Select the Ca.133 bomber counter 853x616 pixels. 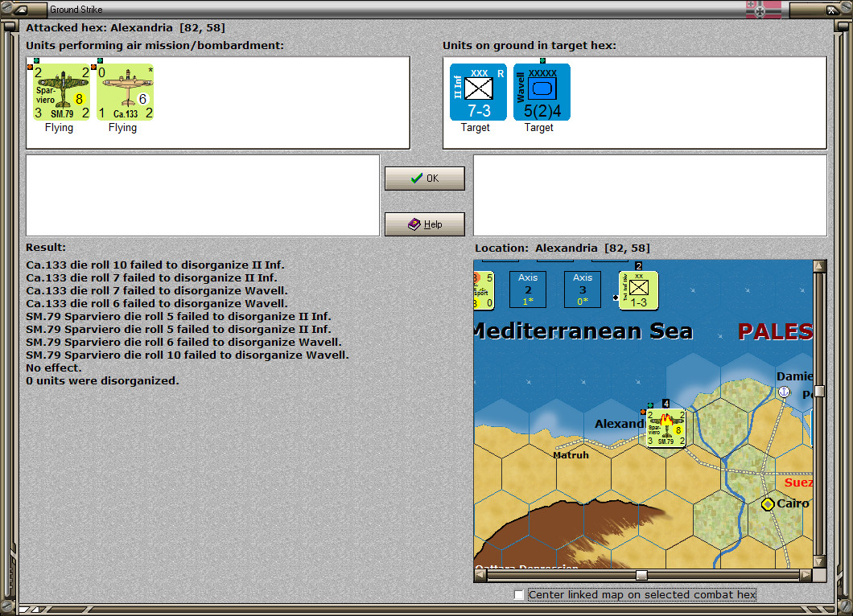coord(125,92)
